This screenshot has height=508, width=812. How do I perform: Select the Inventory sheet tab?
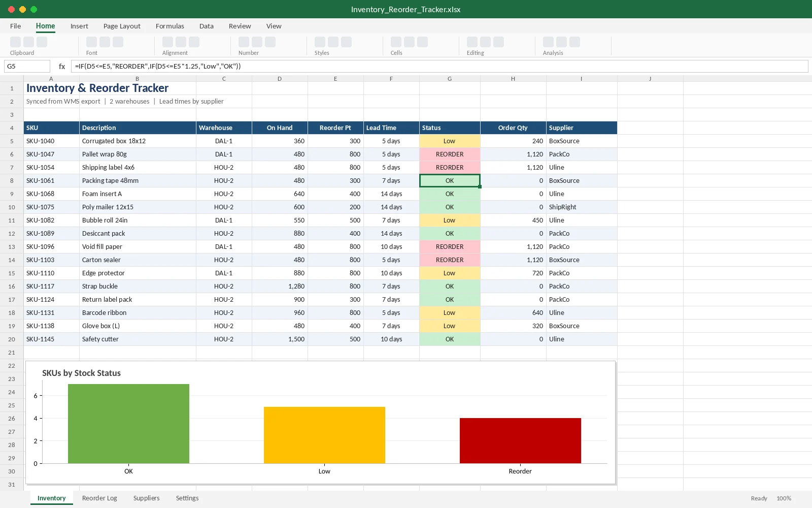click(52, 498)
